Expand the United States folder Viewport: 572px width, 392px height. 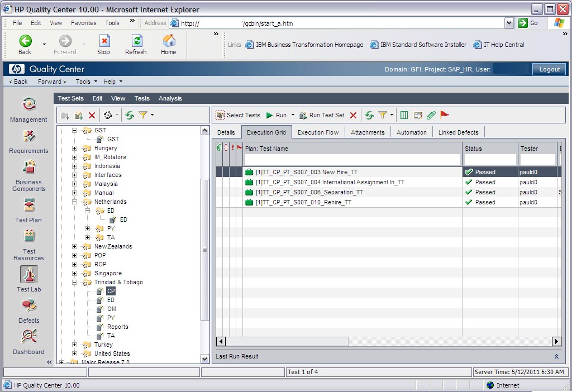click(74, 353)
